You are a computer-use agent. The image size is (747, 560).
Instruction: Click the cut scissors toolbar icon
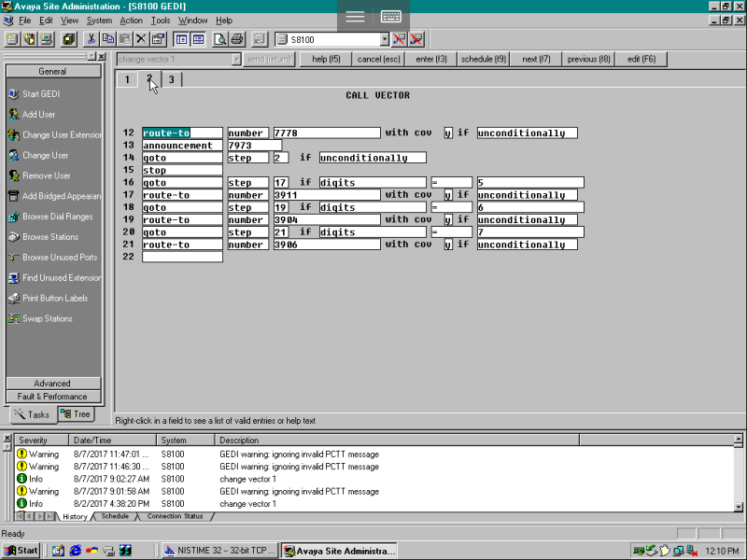coord(91,39)
